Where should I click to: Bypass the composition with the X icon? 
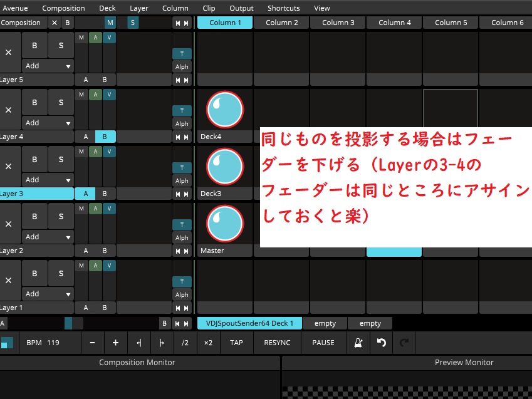(x=54, y=22)
